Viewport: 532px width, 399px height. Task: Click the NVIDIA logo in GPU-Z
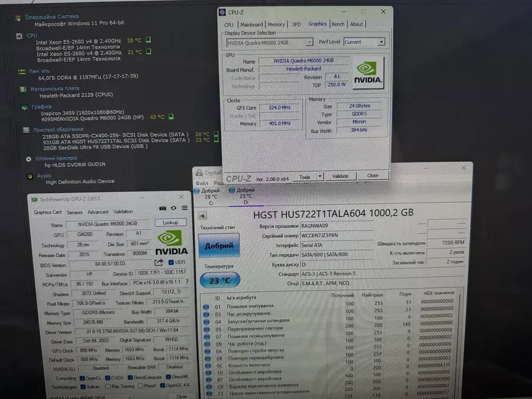(x=171, y=242)
